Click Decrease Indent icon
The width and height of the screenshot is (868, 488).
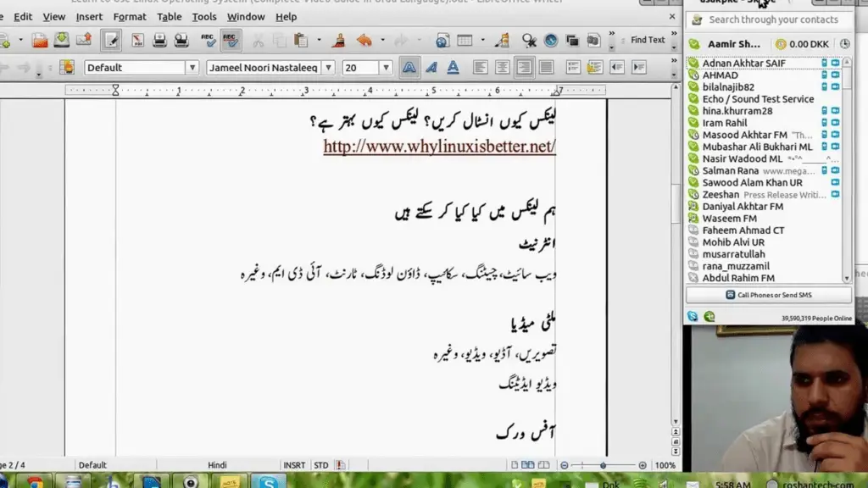click(x=617, y=68)
